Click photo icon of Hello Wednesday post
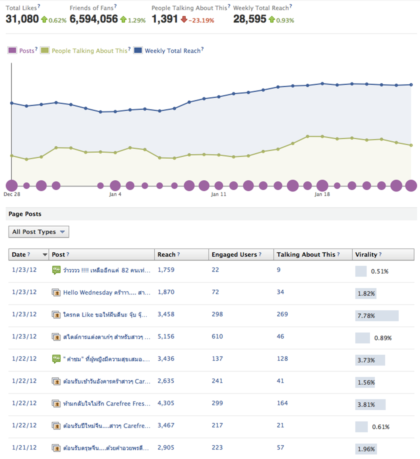 click(x=56, y=292)
